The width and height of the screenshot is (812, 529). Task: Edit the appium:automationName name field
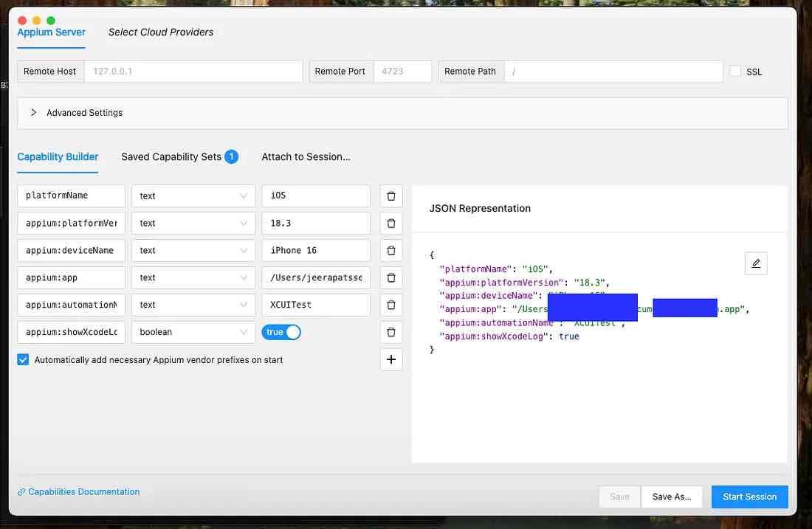pyautogui.click(x=71, y=305)
